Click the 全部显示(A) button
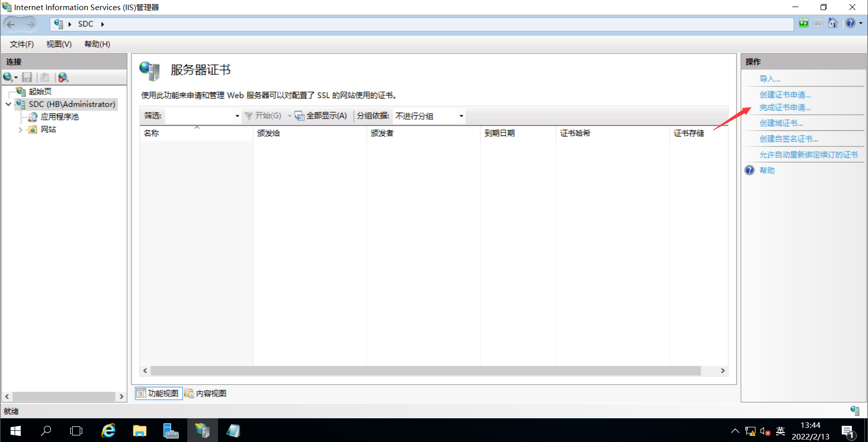 coord(321,116)
